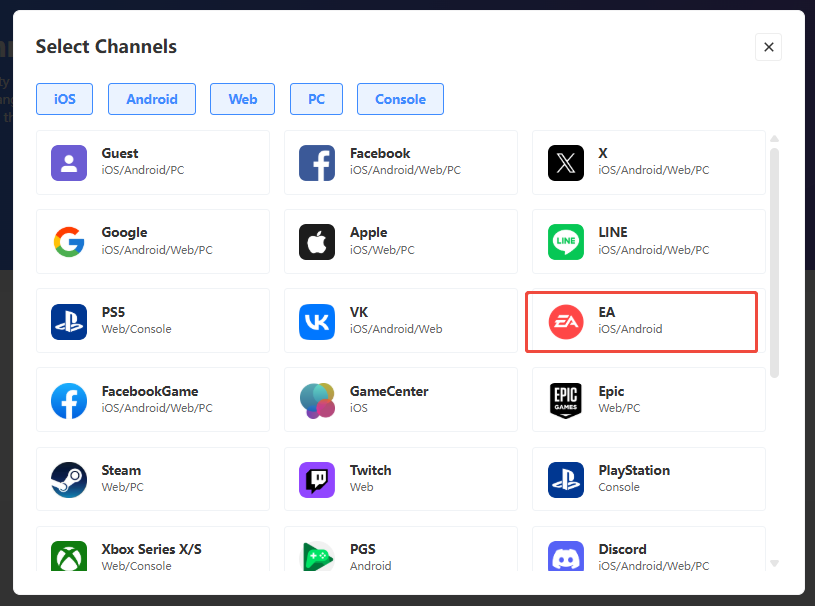Pick the PlayStation Console logo
This screenshot has width=815, height=606.
pos(566,480)
